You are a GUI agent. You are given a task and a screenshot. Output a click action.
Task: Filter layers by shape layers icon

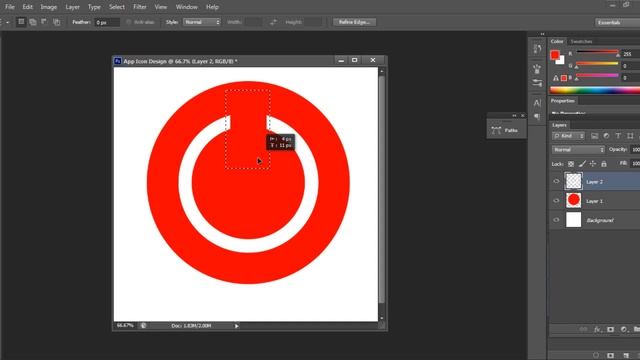tap(630, 136)
